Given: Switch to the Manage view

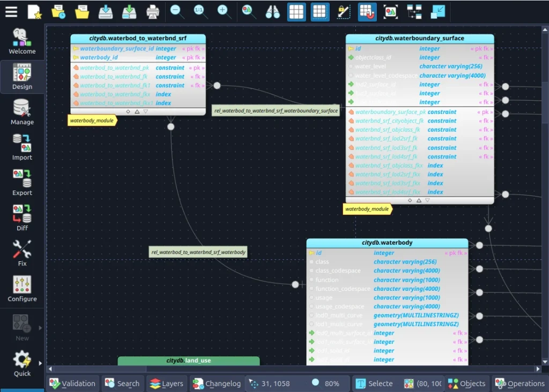Looking at the screenshot, I should [x=22, y=112].
